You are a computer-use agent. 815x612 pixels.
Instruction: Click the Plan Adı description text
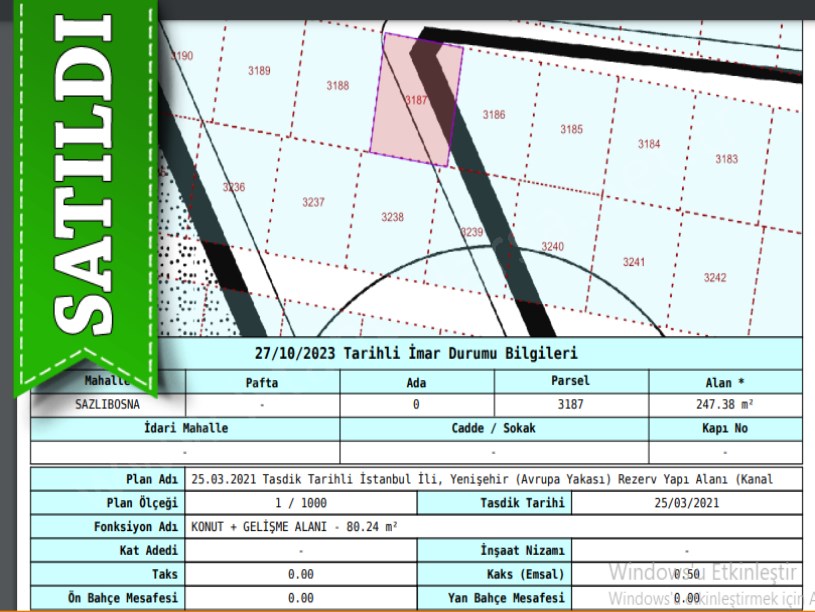[481, 479]
